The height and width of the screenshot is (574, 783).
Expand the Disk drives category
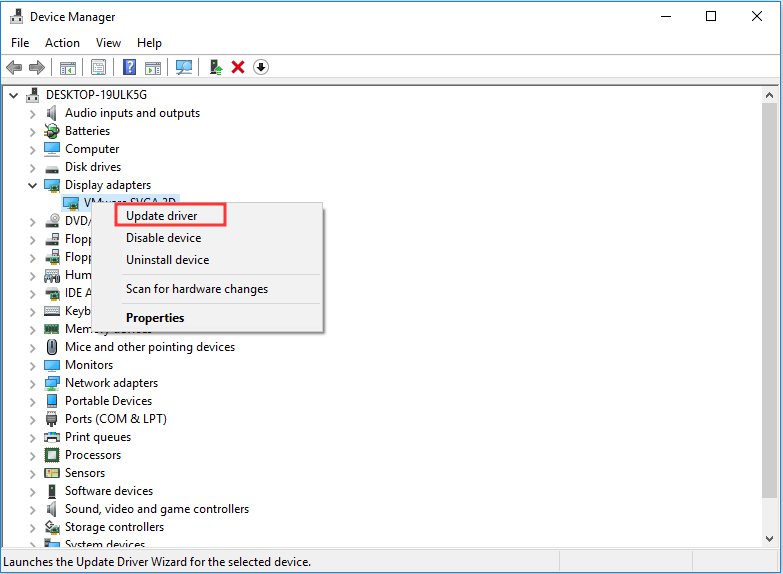point(32,168)
